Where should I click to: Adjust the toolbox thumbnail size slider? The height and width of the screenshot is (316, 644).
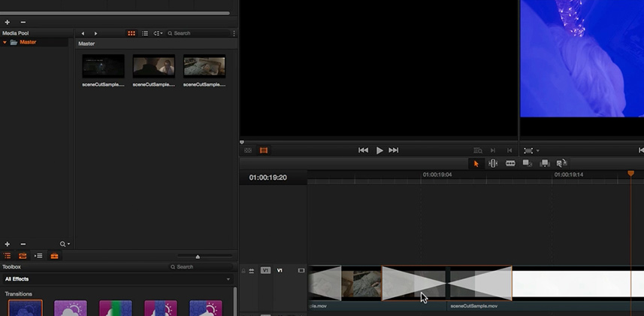(198, 257)
